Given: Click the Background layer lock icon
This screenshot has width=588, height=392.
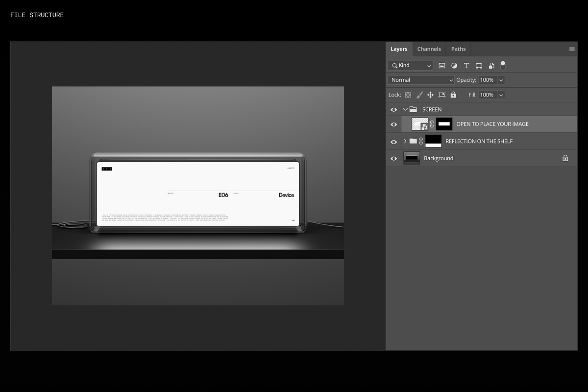Looking at the screenshot, I should (565, 158).
